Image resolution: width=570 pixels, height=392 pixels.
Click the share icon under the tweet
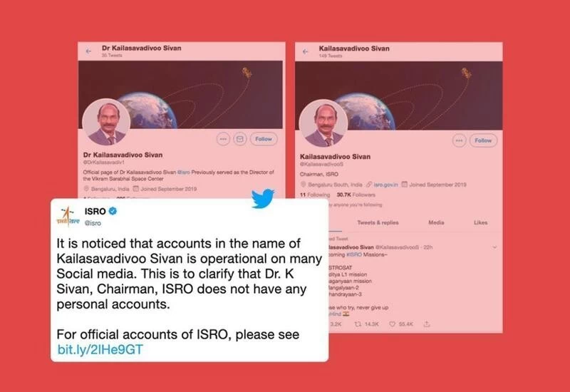coord(427,324)
